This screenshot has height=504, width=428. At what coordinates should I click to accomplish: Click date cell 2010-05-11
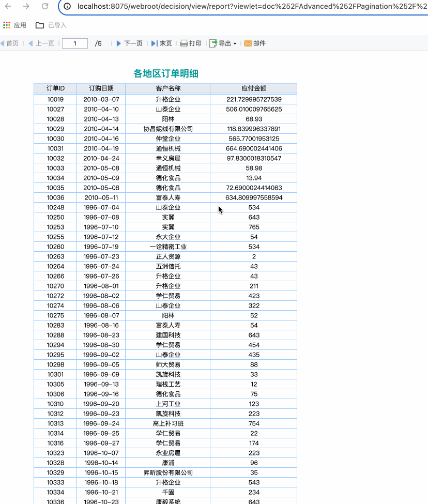101,197
